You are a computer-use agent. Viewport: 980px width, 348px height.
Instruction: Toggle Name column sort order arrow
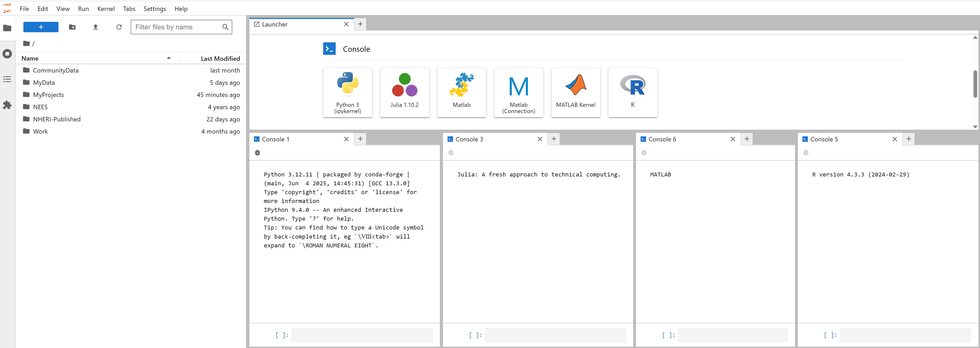coord(169,58)
